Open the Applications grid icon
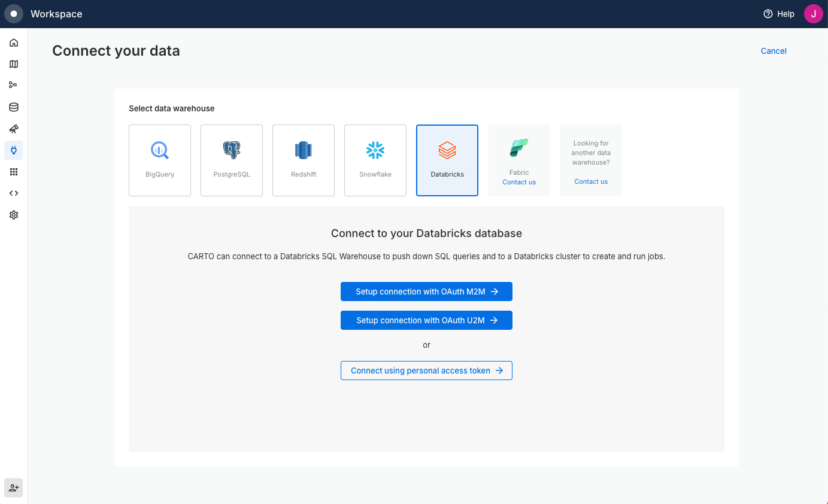Screen dimensions: 828x504 click(13, 172)
